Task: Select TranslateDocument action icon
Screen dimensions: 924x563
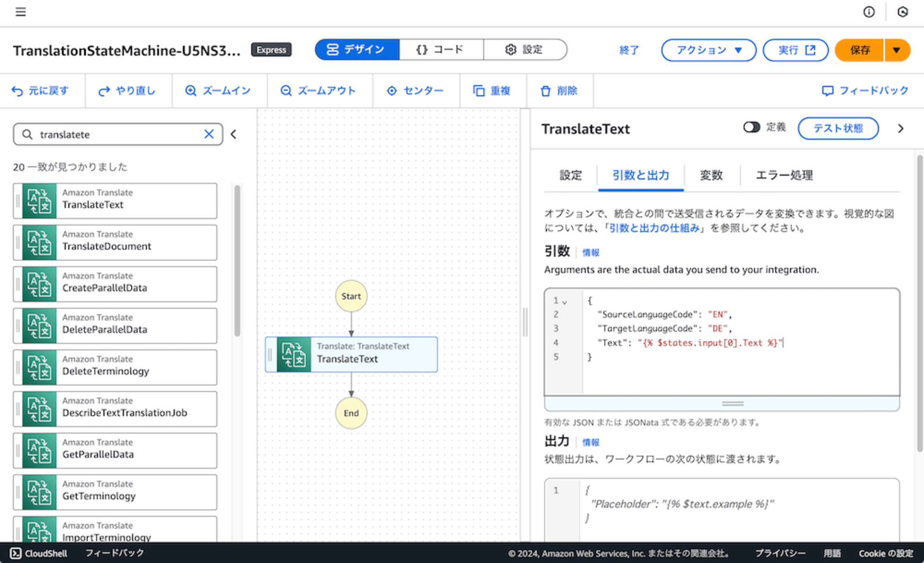Action: pos(39,243)
